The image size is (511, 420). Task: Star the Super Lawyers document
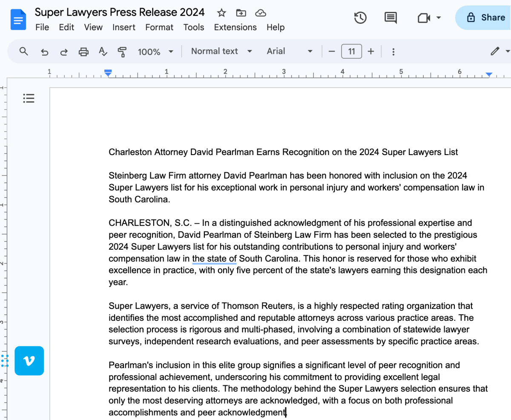pyautogui.click(x=221, y=13)
